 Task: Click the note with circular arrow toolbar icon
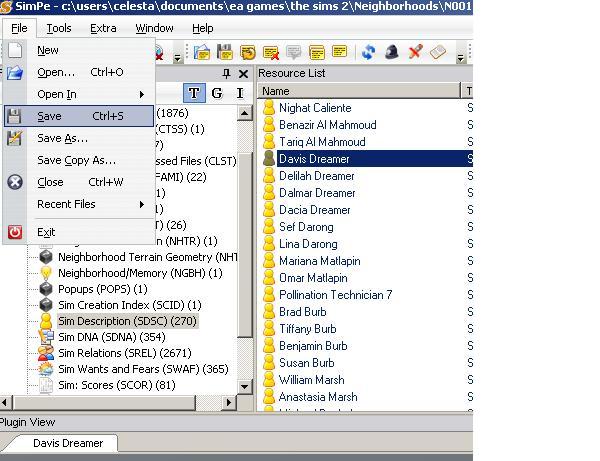click(x=248, y=52)
